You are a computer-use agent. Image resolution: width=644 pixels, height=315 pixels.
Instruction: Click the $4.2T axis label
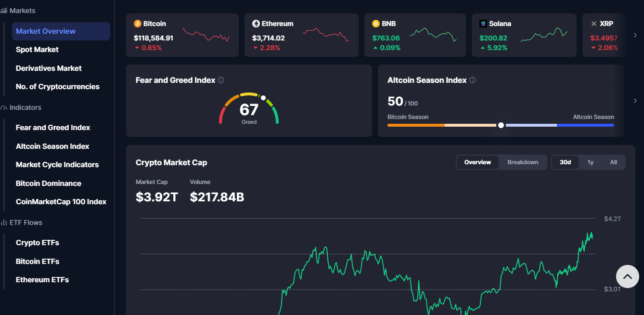(613, 219)
